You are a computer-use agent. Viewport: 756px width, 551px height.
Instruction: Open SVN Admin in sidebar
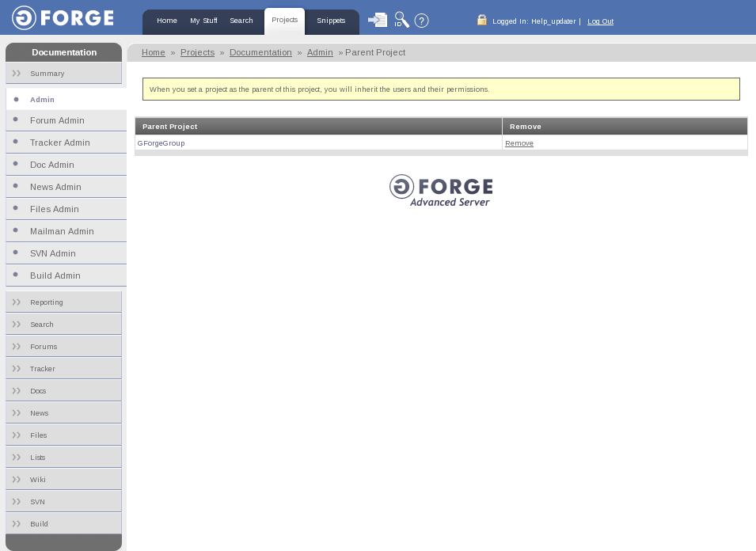pyautogui.click(x=66, y=253)
